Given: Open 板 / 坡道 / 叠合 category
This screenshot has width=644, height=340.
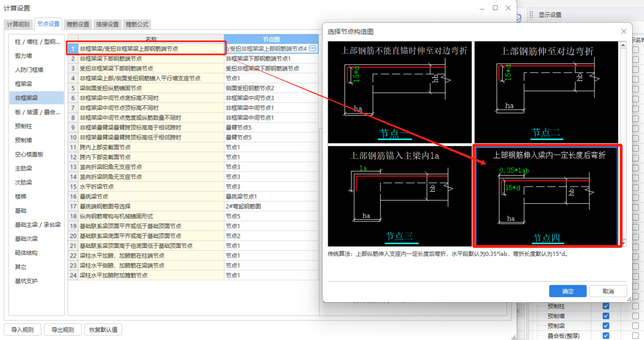Looking at the screenshot, I should (37, 112).
